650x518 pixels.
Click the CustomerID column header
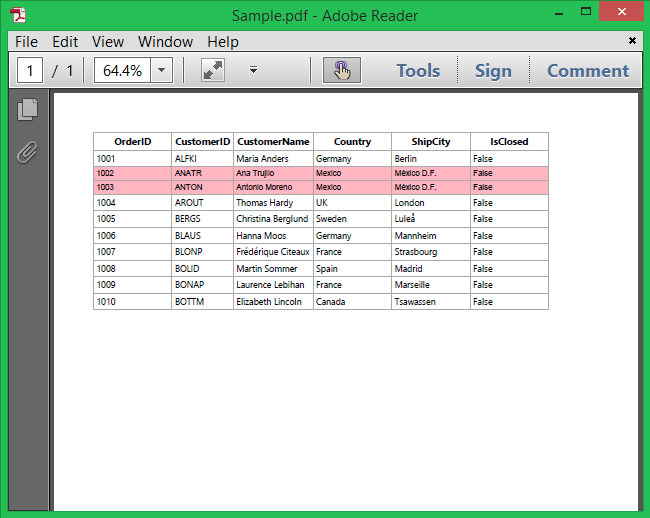pyautogui.click(x=202, y=142)
